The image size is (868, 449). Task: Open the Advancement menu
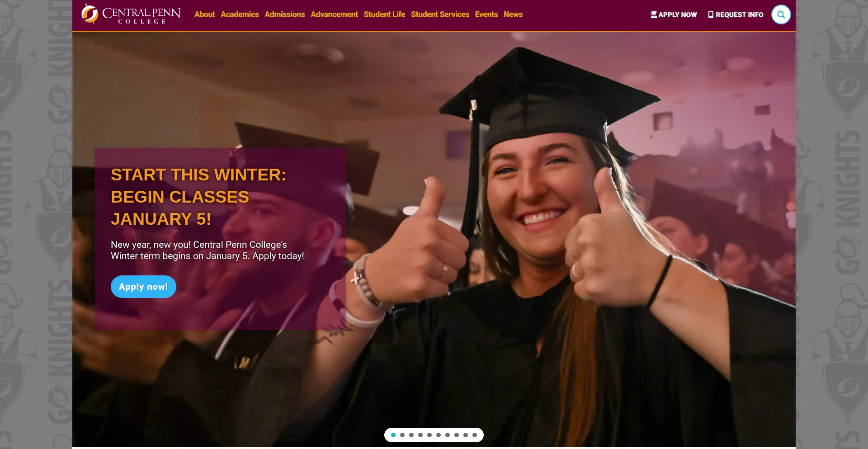tap(334, 14)
